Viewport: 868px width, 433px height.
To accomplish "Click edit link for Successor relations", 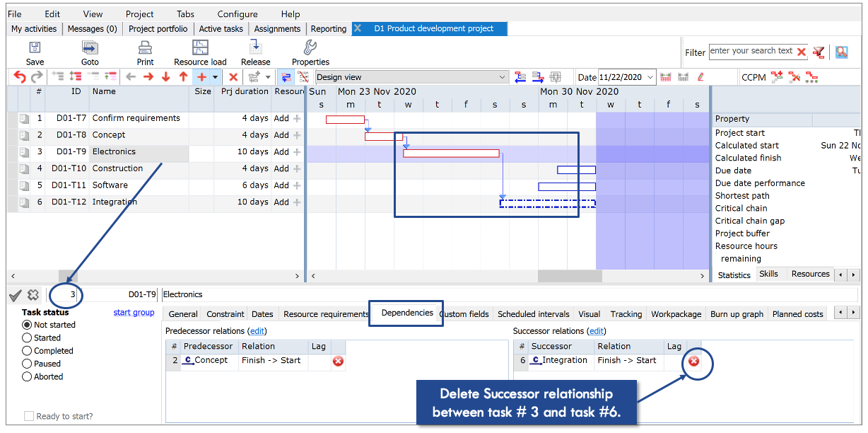I will (598, 331).
